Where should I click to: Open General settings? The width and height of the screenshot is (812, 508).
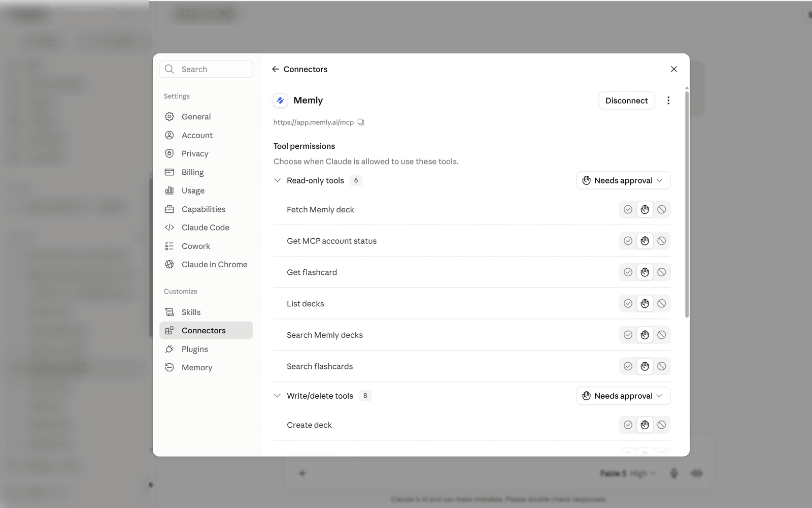coord(206,116)
